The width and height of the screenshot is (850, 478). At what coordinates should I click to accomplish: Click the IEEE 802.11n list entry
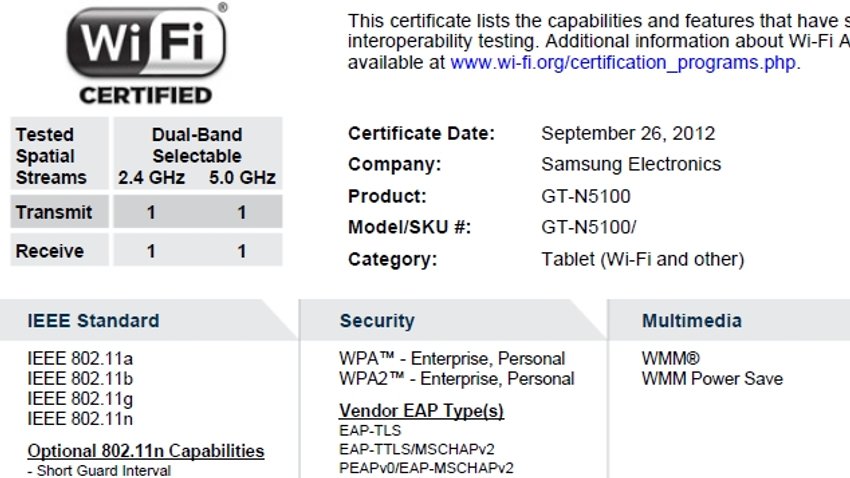(80, 419)
